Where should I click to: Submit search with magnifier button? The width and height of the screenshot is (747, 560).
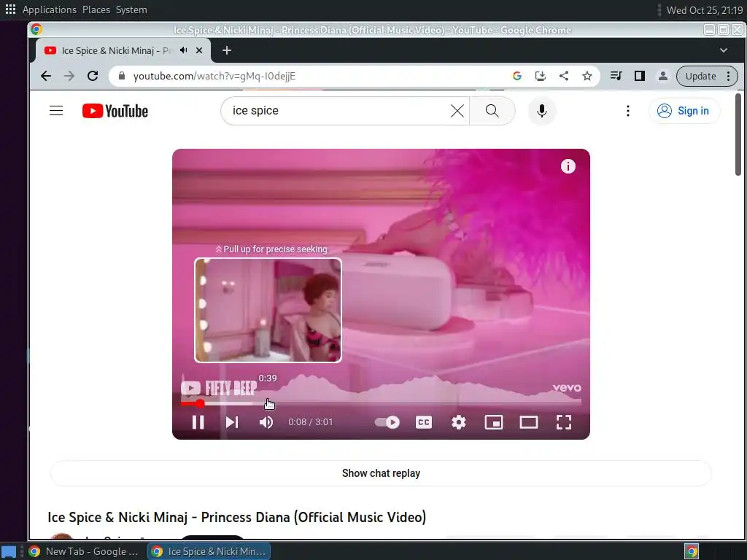click(492, 111)
